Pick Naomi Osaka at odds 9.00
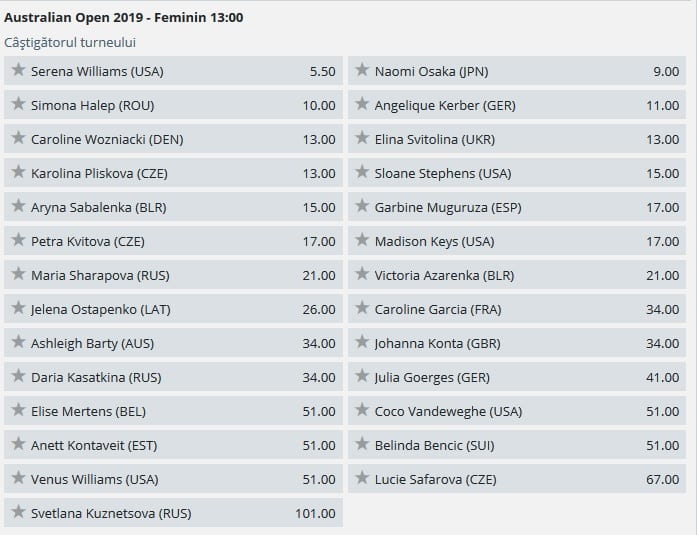Image resolution: width=697 pixels, height=535 pixels. (x=663, y=72)
